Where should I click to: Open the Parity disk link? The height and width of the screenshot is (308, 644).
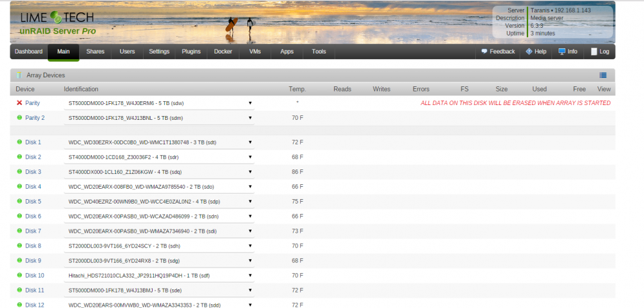pyautogui.click(x=32, y=103)
